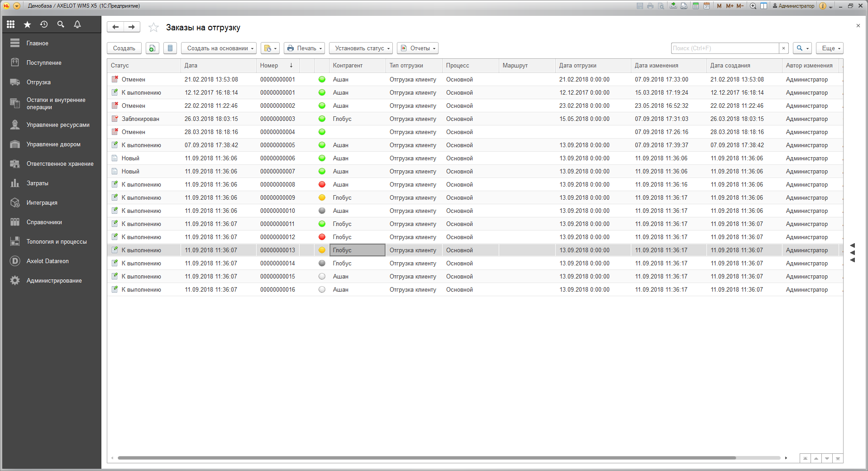Click the yellow indicator of order 0000000009
The width and height of the screenshot is (868, 471).
click(x=322, y=197)
